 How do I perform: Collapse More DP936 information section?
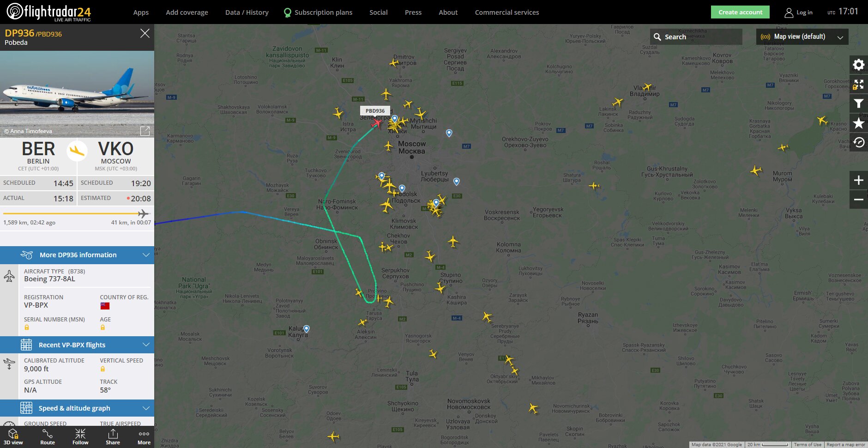(77, 255)
